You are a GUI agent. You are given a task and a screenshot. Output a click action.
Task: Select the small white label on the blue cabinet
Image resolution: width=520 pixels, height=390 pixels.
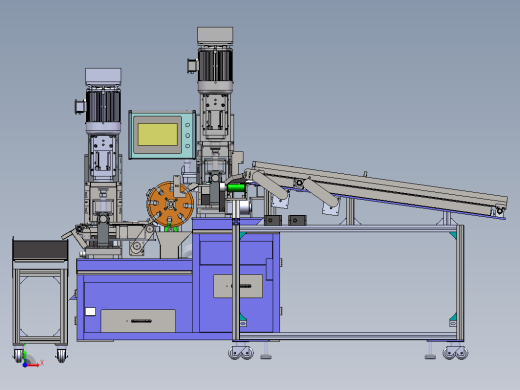click(90, 311)
